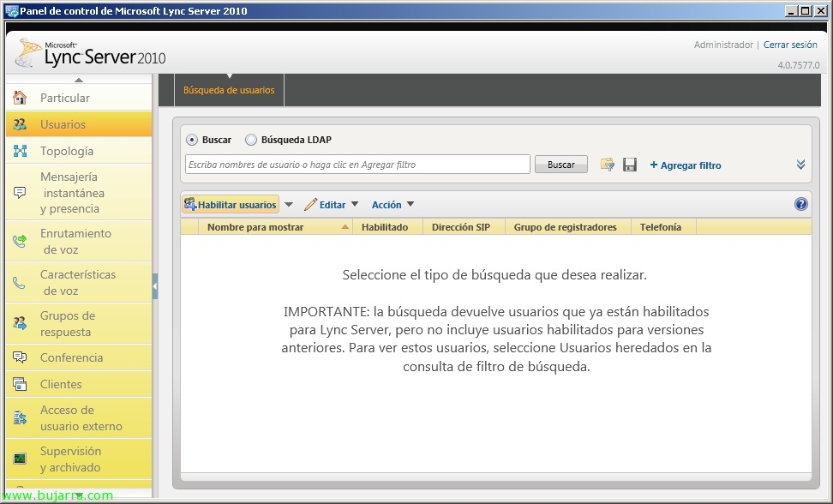Click the Acción menu button
This screenshot has height=504, width=833.
pyautogui.click(x=393, y=205)
